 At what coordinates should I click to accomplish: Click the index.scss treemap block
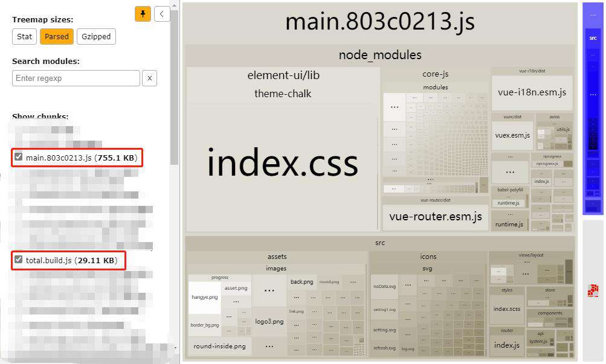pos(507,309)
